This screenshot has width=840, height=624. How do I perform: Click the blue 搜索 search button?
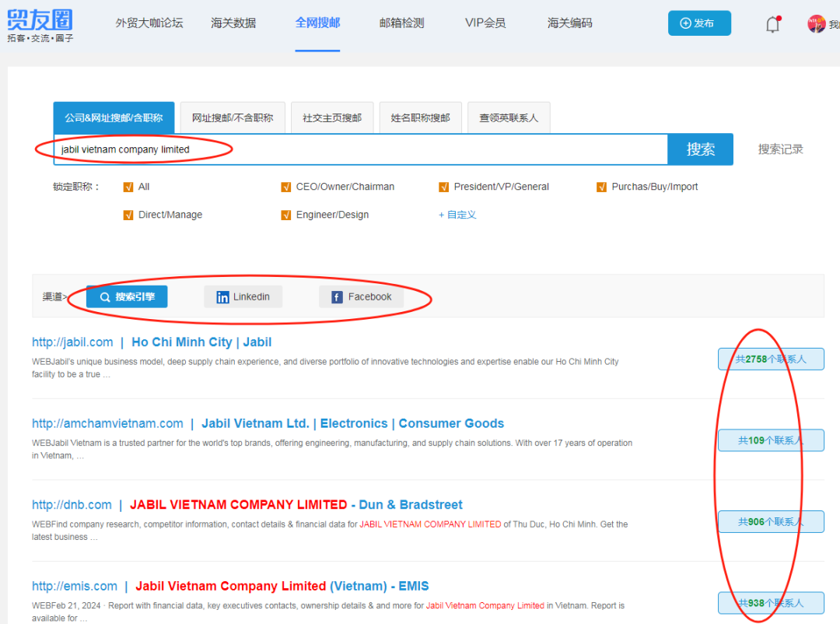(x=700, y=149)
